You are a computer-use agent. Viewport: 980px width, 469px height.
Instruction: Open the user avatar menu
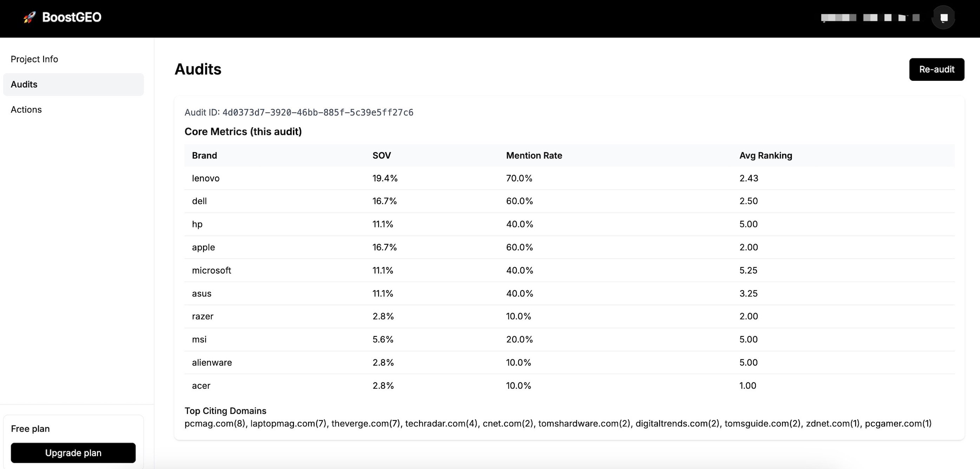pyautogui.click(x=943, y=18)
